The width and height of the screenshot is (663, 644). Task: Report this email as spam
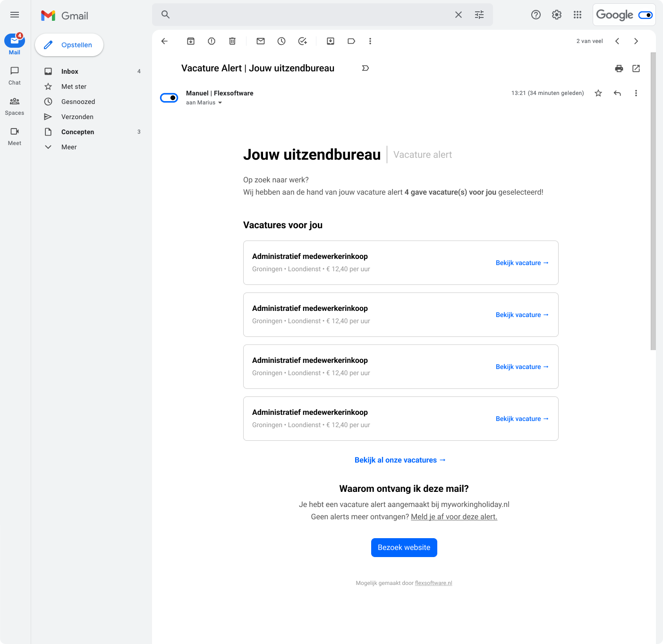coord(211,41)
